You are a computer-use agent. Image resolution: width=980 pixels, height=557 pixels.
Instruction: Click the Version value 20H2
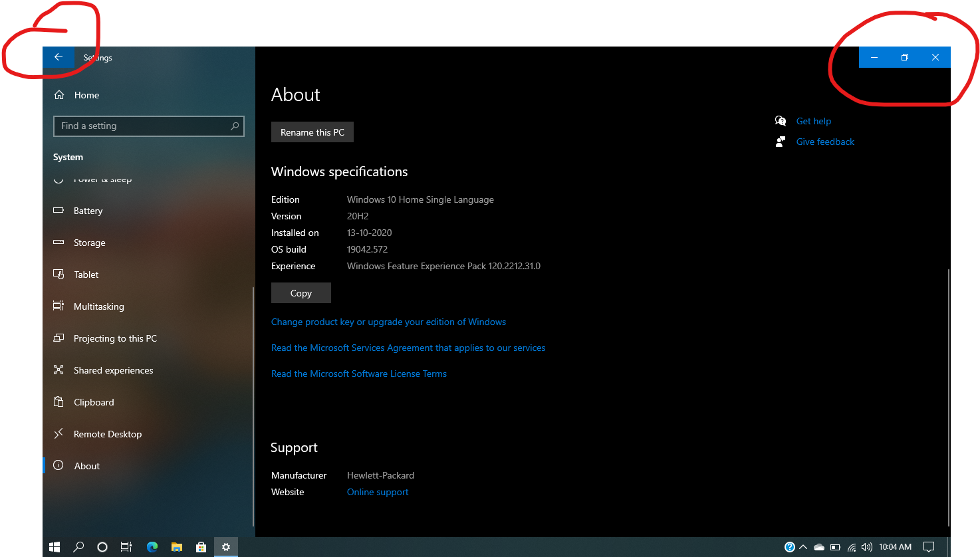358,216
